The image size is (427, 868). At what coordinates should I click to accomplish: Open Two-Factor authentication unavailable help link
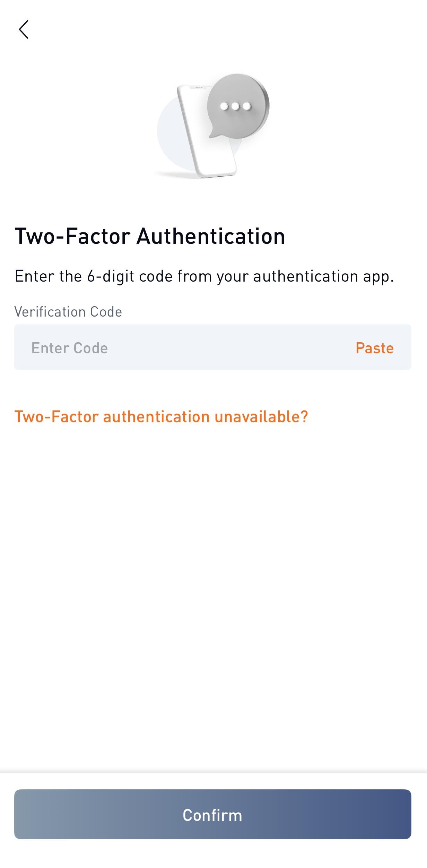[x=161, y=416]
